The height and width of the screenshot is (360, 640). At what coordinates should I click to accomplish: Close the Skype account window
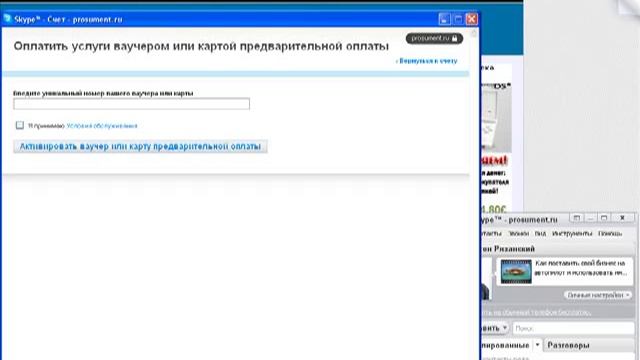471,19
